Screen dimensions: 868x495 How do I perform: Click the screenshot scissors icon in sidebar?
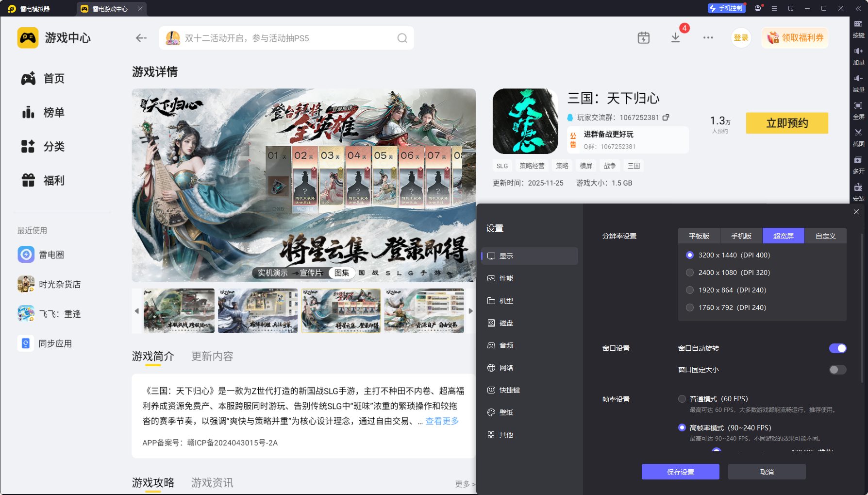[x=858, y=133]
